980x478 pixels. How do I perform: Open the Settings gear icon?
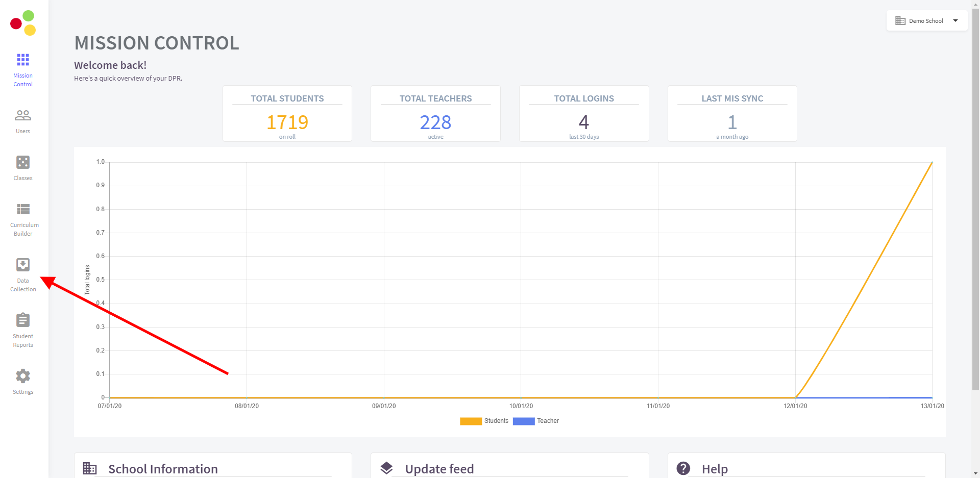[x=23, y=376]
